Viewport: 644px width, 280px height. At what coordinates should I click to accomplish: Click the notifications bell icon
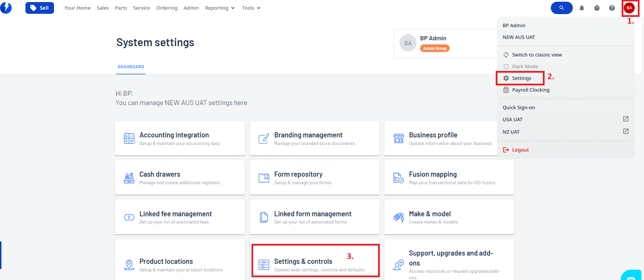click(x=582, y=8)
